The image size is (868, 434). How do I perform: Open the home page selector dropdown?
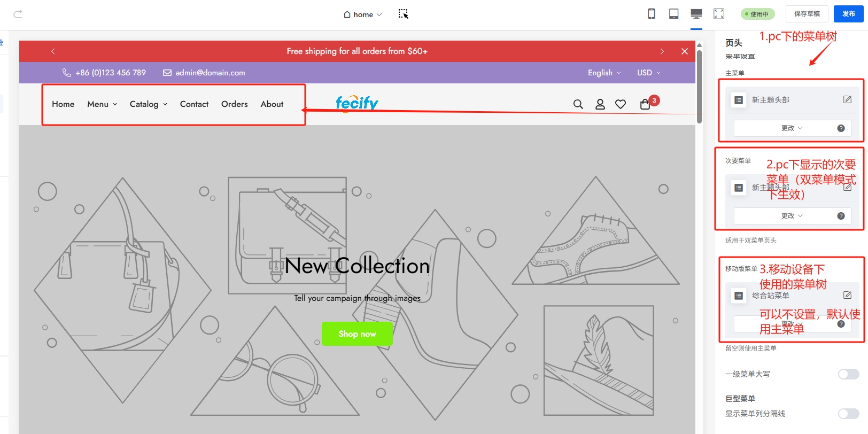pos(363,14)
